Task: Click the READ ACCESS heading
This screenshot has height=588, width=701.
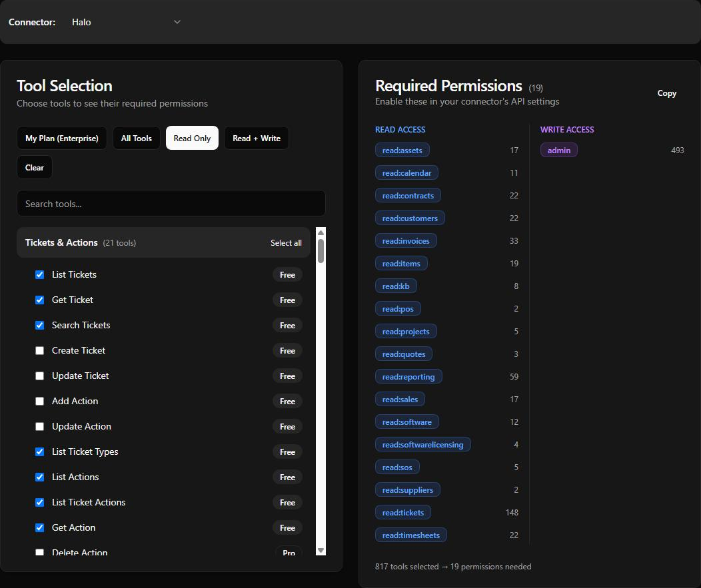Action: 400,130
